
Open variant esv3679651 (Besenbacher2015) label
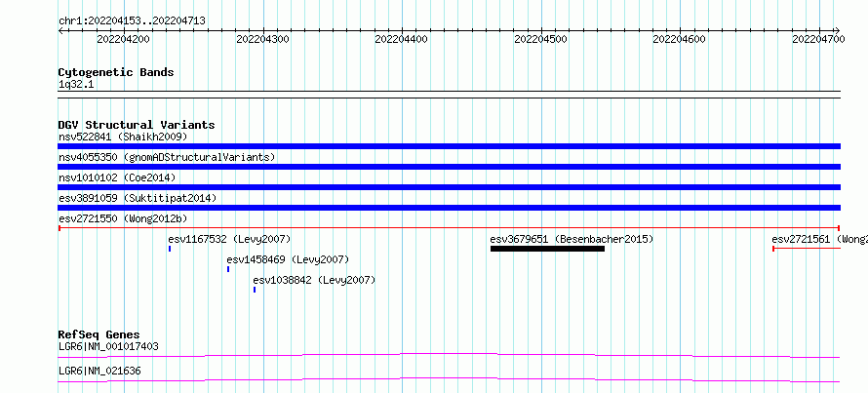coord(572,239)
